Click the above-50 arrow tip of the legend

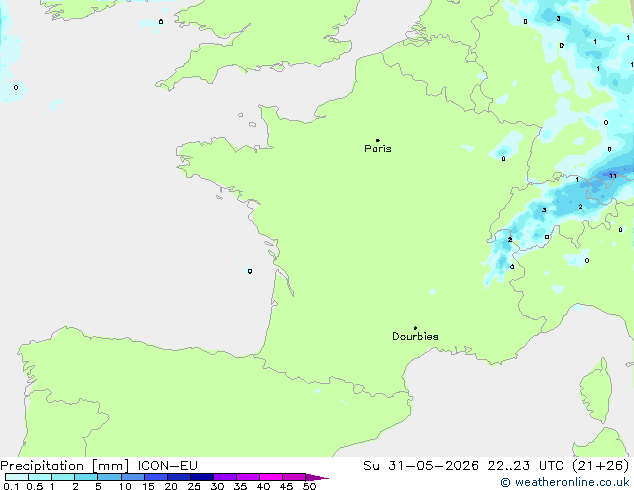(317, 477)
